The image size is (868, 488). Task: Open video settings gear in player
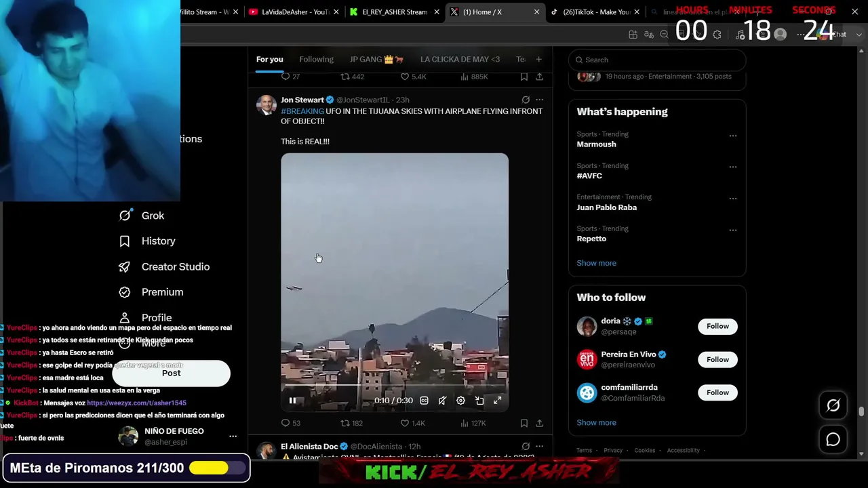click(460, 401)
